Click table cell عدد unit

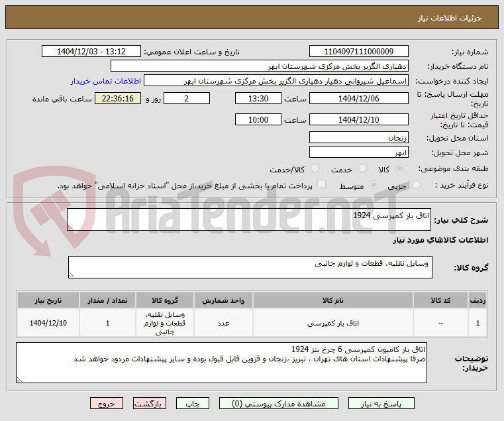[x=223, y=323]
